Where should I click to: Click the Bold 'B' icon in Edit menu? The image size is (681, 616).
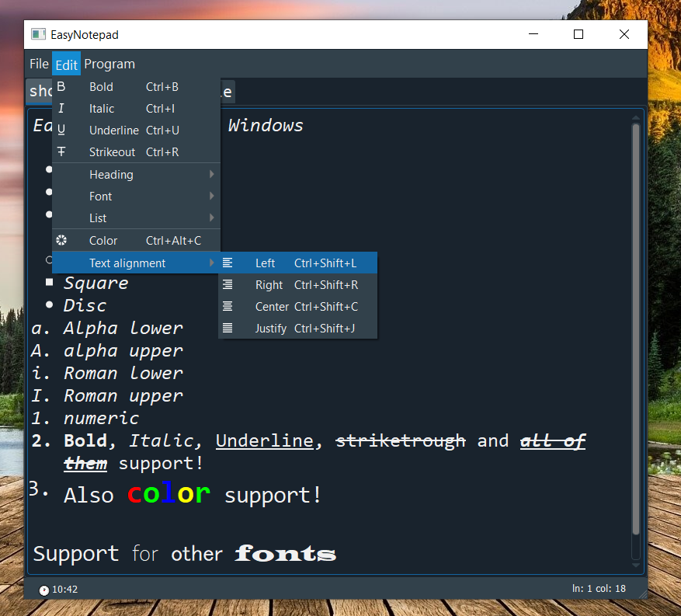(61, 87)
